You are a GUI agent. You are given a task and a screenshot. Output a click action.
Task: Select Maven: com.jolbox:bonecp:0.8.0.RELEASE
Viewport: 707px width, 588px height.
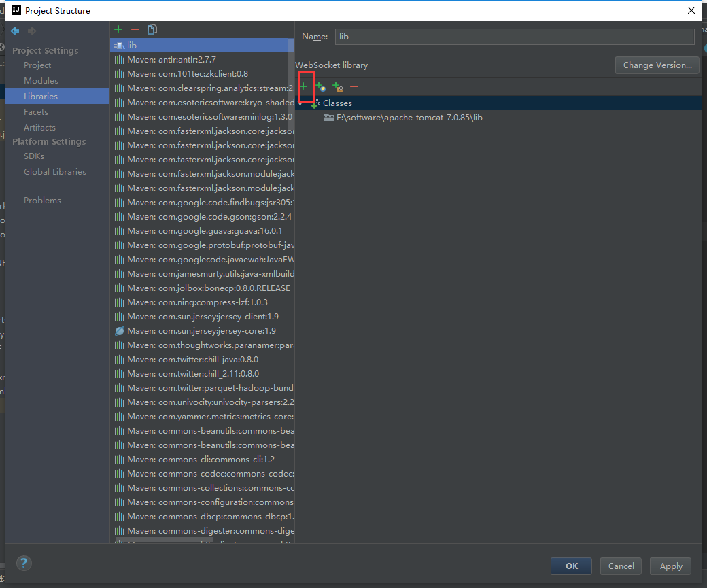(203, 288)
